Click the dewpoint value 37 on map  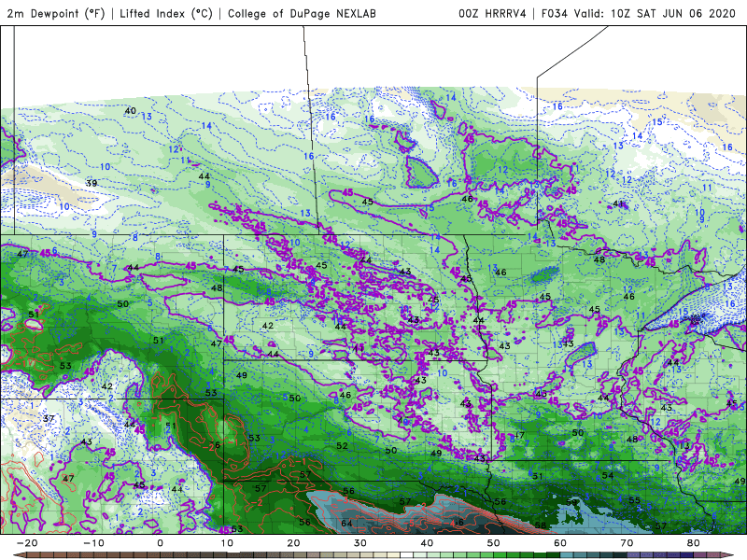(x=49, y=419)
